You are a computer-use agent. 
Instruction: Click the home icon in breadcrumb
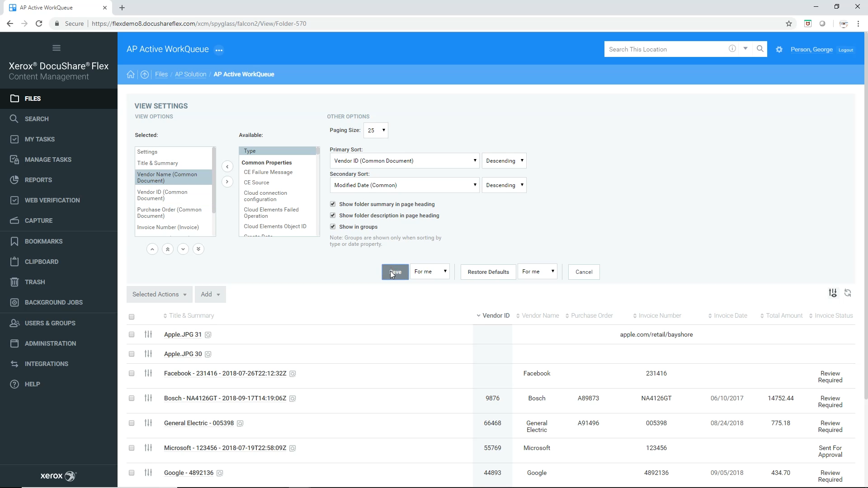tap(131, 75)
